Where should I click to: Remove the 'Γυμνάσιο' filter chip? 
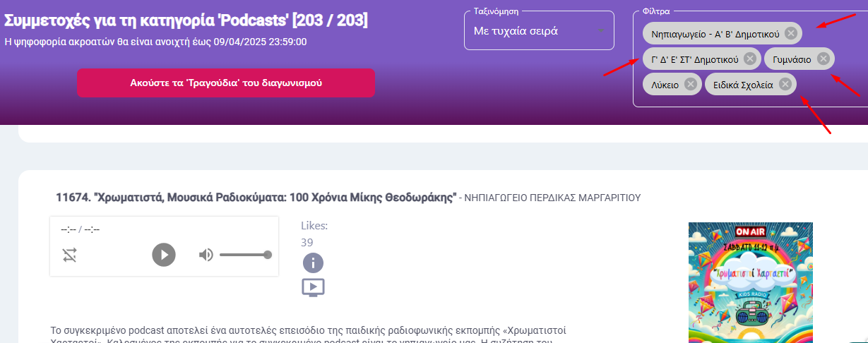[x=823, y=59]
